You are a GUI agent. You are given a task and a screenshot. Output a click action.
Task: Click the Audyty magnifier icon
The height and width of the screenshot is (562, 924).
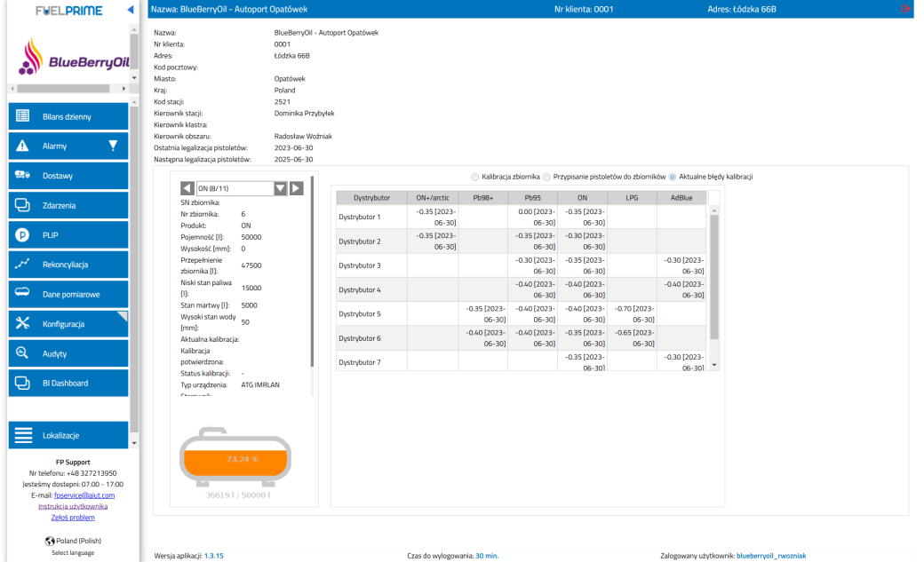tap(22, 352)
